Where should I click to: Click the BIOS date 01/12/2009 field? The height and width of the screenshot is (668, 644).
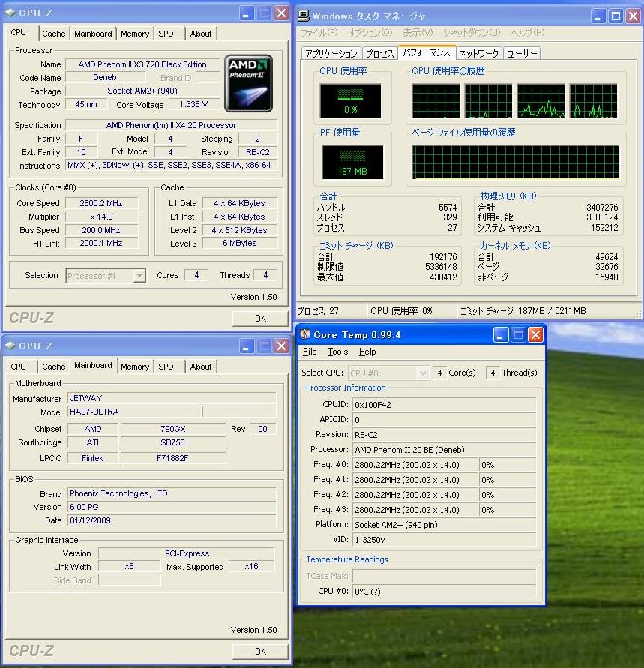click(172, 520)
